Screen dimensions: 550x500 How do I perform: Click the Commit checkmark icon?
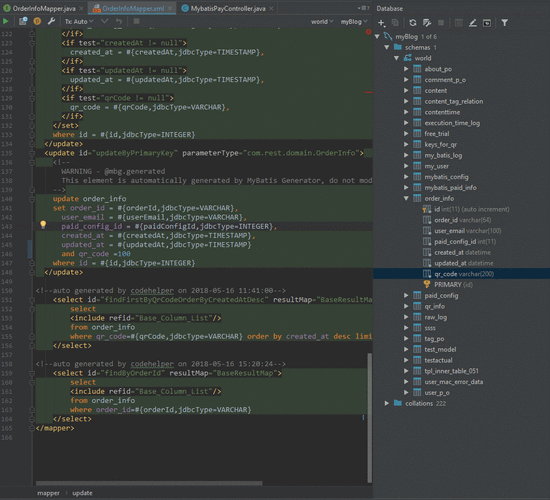coord(105,21)
